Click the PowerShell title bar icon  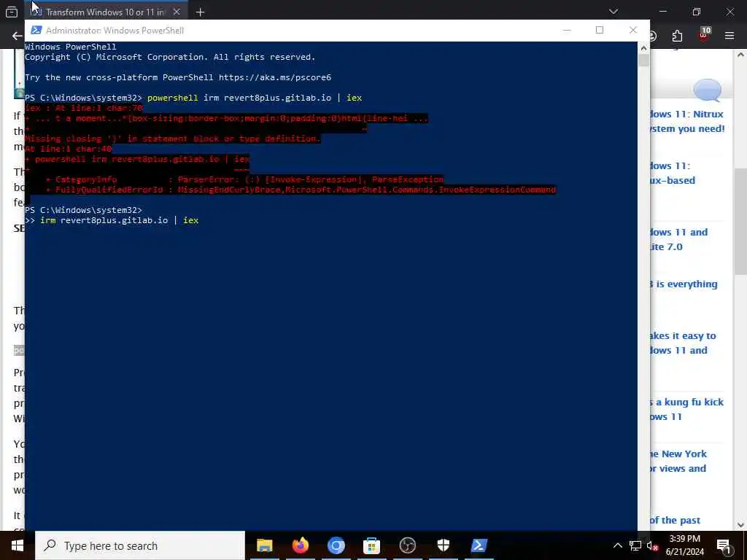tap(36, 30)
